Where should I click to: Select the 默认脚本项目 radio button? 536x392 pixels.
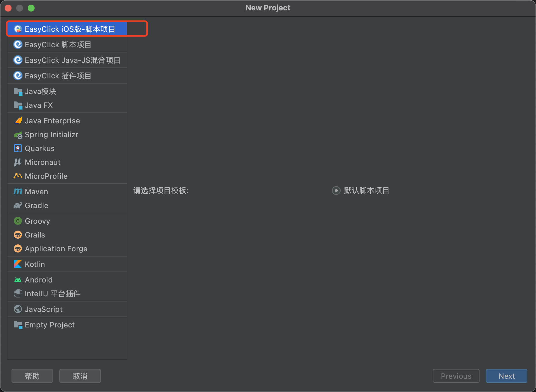[x=336, y=191]
